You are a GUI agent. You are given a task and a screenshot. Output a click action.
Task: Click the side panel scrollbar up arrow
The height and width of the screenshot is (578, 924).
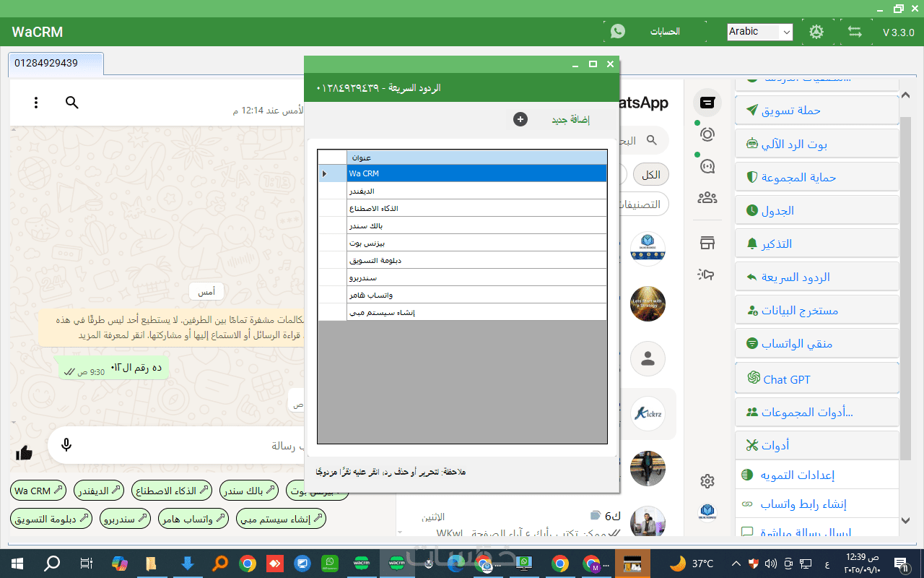point(905,94)
